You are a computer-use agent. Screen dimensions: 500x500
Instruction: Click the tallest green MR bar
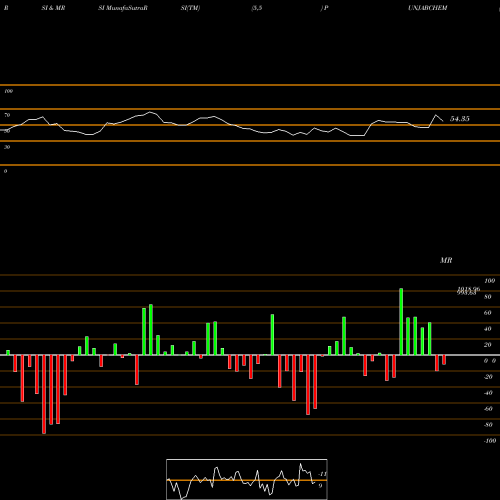401,321
